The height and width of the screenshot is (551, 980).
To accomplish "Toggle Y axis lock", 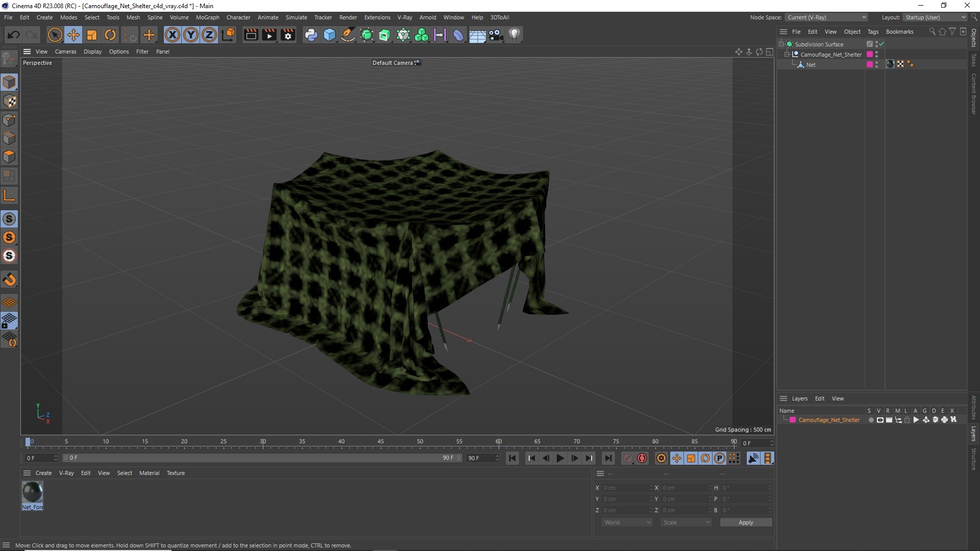I will coord(191,35).
